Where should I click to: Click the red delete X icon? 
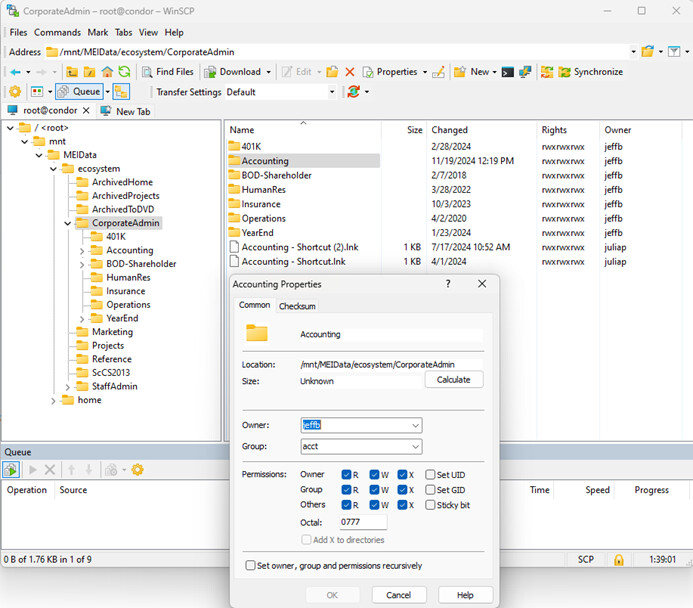(x=350, y=72)
